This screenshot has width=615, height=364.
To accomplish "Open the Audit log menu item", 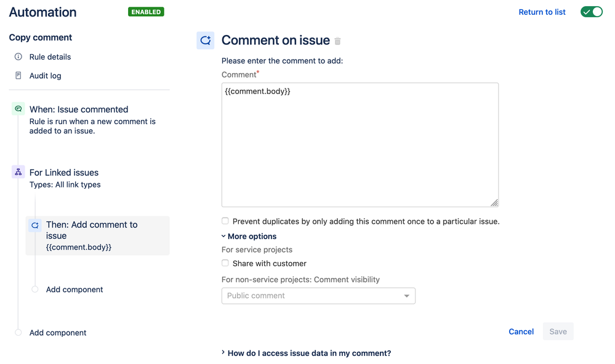I will (x=45, y=76).
